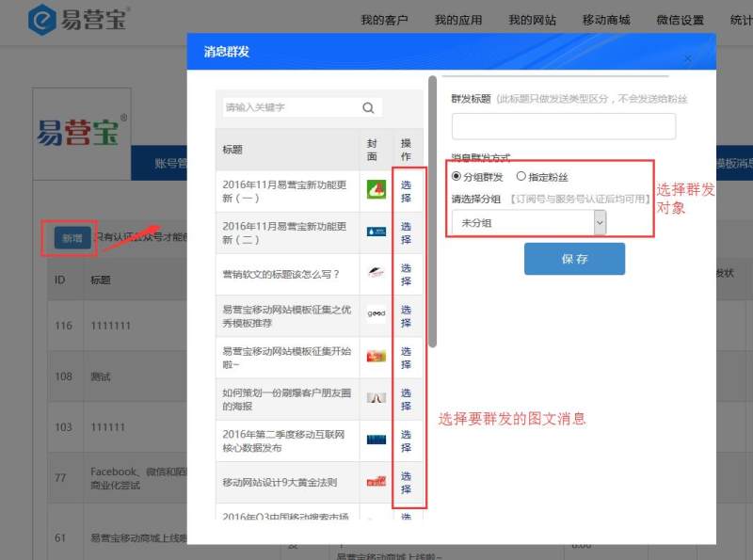Click 选择 for 移动网站设计9大黄金法则
This screenshot has width=753, height=560.
[406, 482]
